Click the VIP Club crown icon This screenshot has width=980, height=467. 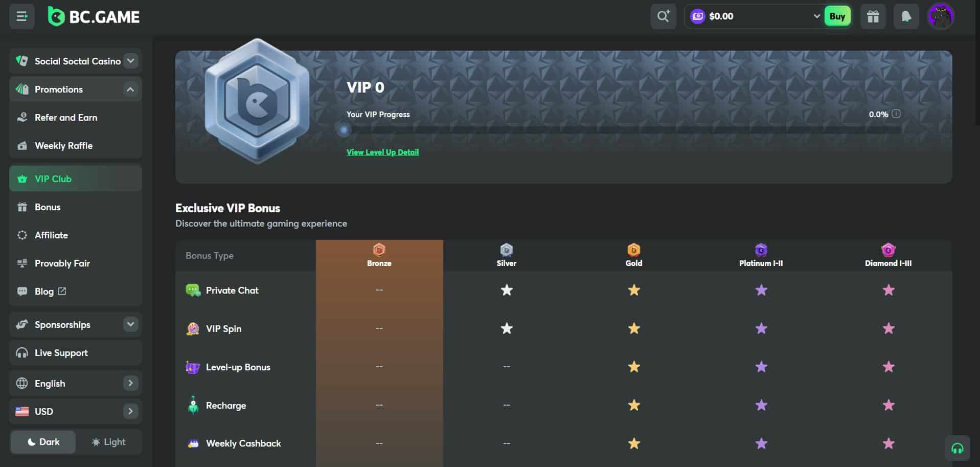[x=22, y=179]
